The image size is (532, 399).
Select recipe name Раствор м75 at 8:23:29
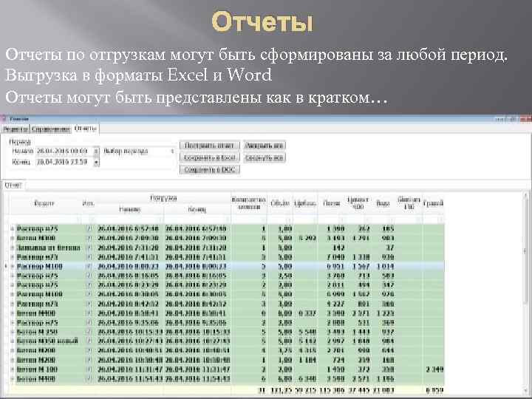coord(38,285)
